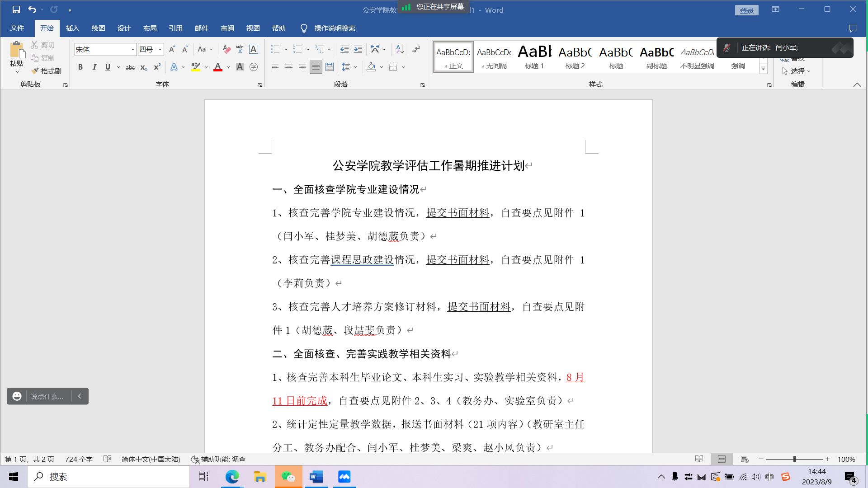868x488 pixels.
Task: Open Microsoft Edge from the taskbar
Action: coord(232,477)
